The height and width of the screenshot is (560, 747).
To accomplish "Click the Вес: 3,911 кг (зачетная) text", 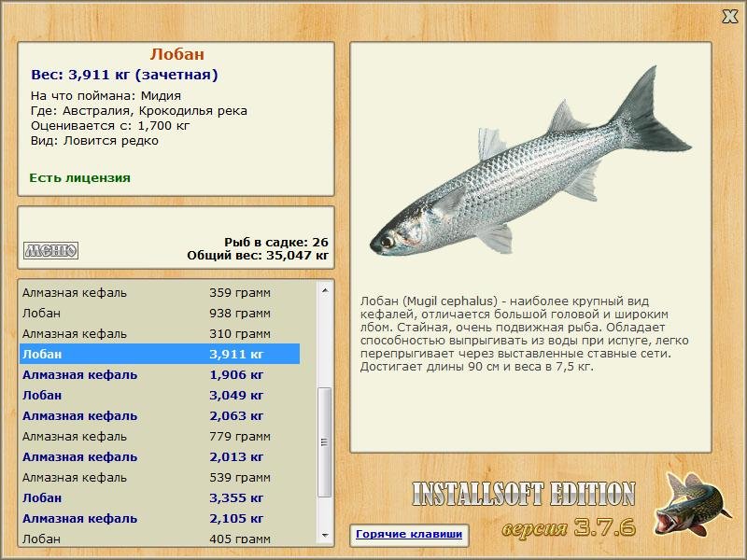I will (124, 75).
